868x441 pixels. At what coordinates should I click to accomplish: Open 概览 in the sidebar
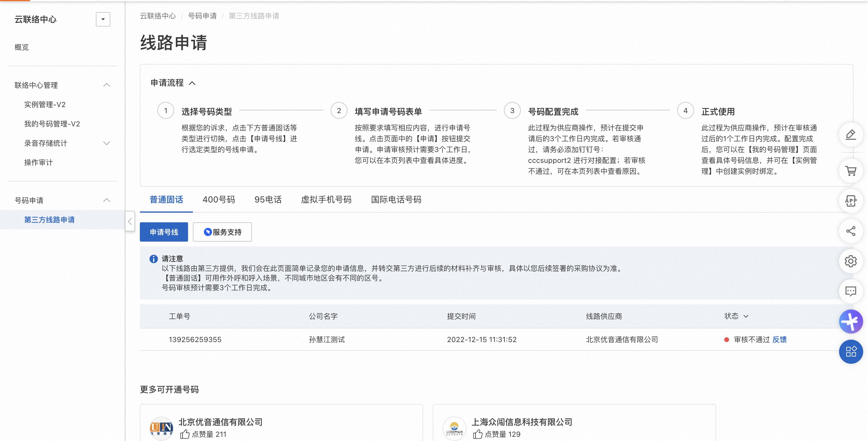[x=22, y=47]
